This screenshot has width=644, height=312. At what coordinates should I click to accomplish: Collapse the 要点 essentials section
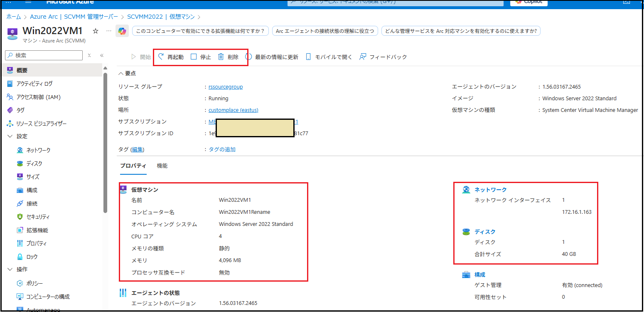pyautogui.click(x=121, y=73)
